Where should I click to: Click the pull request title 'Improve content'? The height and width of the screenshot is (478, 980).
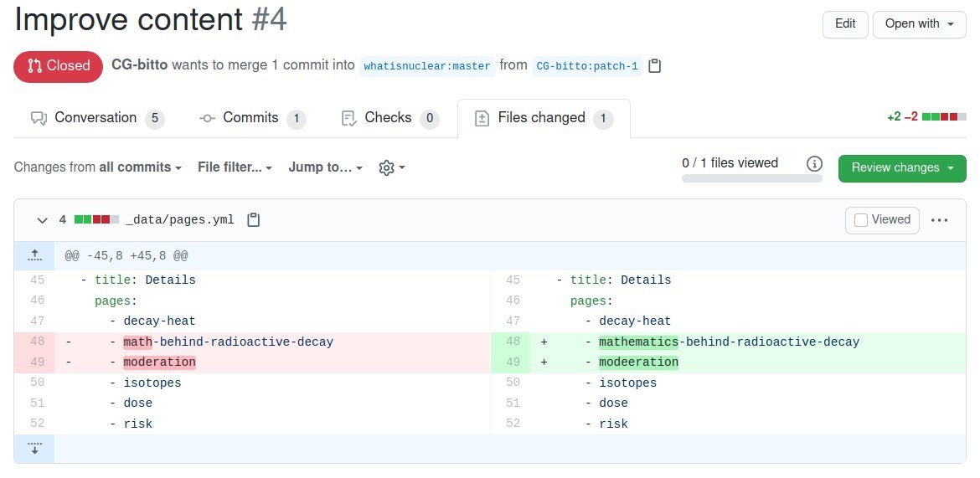pos(129,19)
